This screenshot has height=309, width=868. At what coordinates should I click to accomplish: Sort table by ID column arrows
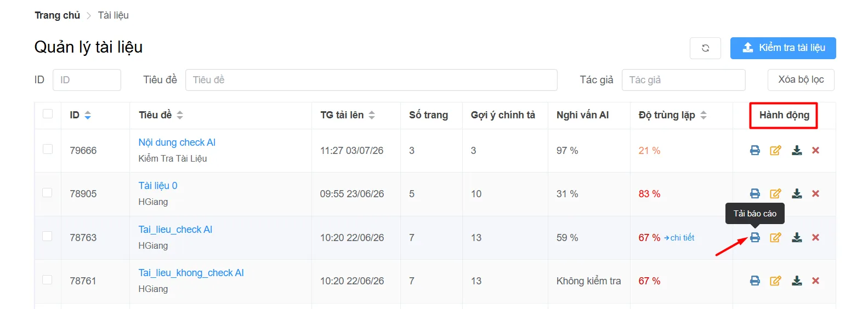(88, 115)
